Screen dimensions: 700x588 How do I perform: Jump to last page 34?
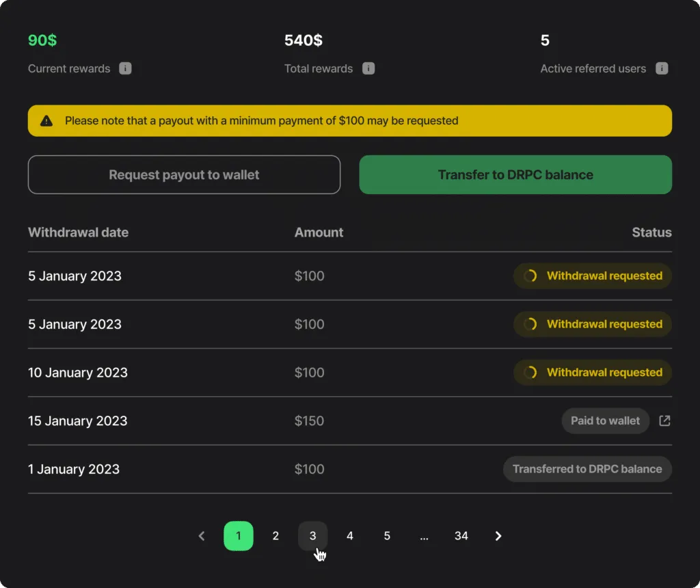461,536
